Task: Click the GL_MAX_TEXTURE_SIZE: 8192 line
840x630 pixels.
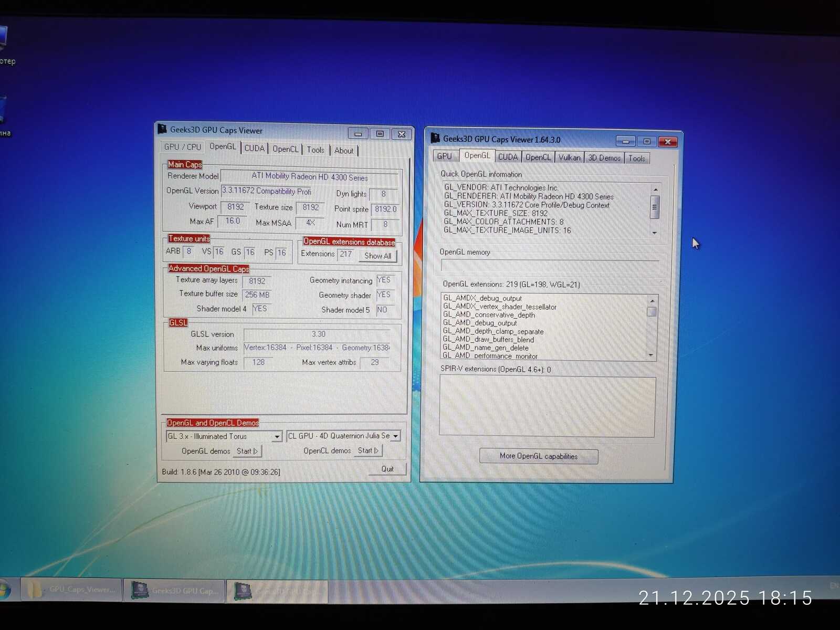Action: (496, 213)
